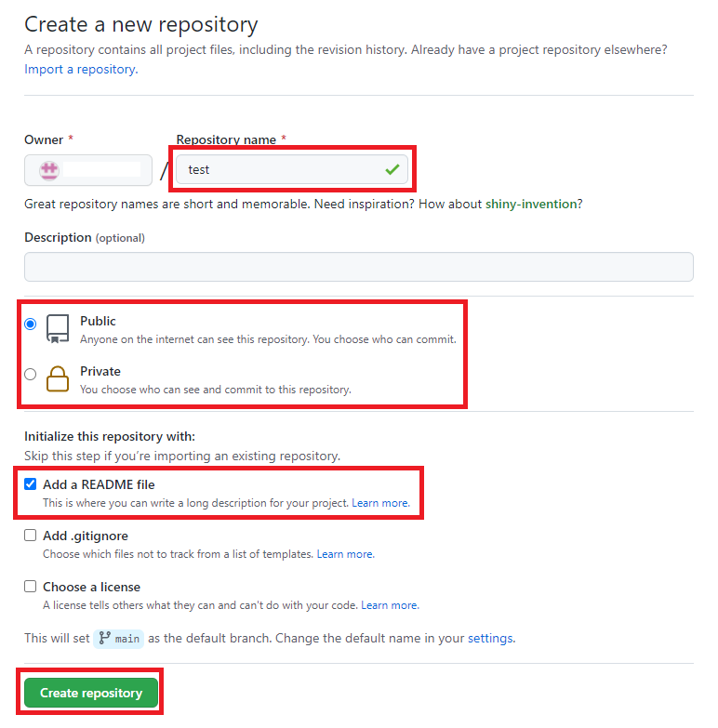Viewport: 718px width, 728px height.
Task: Open the settings link for default branch
Action: (x=489, y=639)
